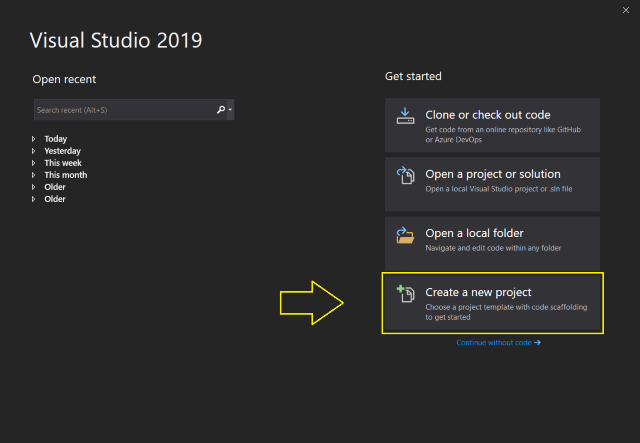This screenshot has width=640, height=443.
Task: Click the Open a project or solution title
Action: [x=493, y=174]
